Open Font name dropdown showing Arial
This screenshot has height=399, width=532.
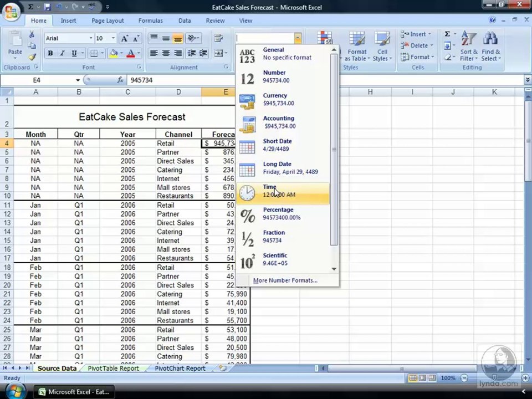[90, 38]
